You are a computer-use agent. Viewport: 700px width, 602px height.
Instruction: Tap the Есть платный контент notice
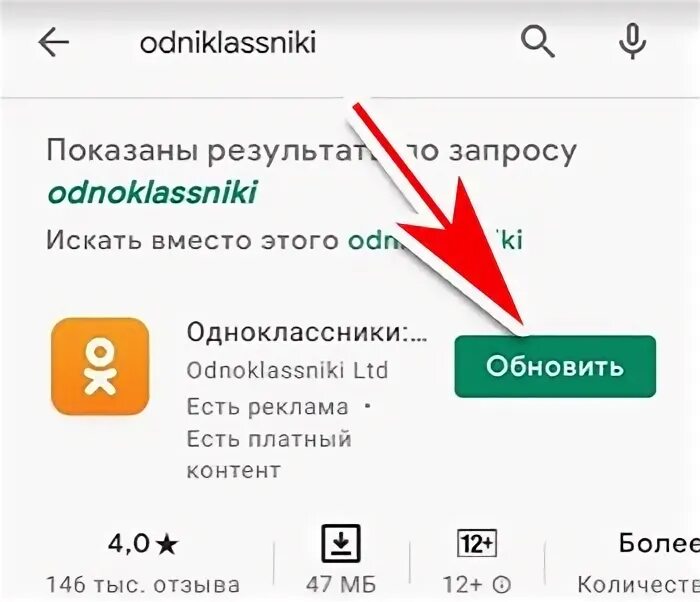[269, 454]
